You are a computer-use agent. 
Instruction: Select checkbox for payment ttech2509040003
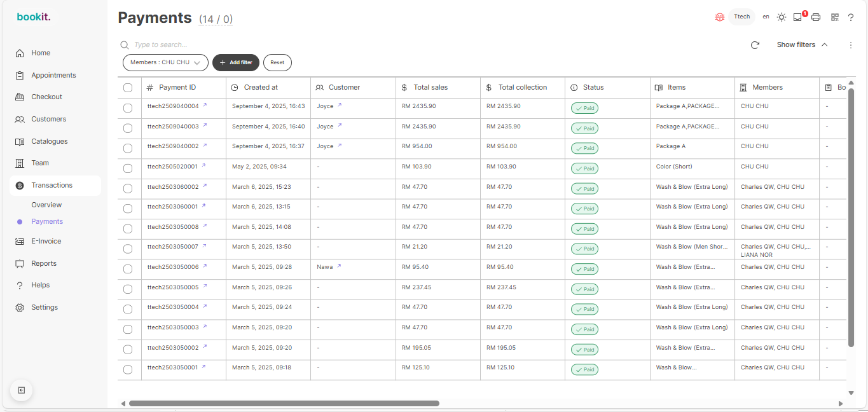click(128, 128)
